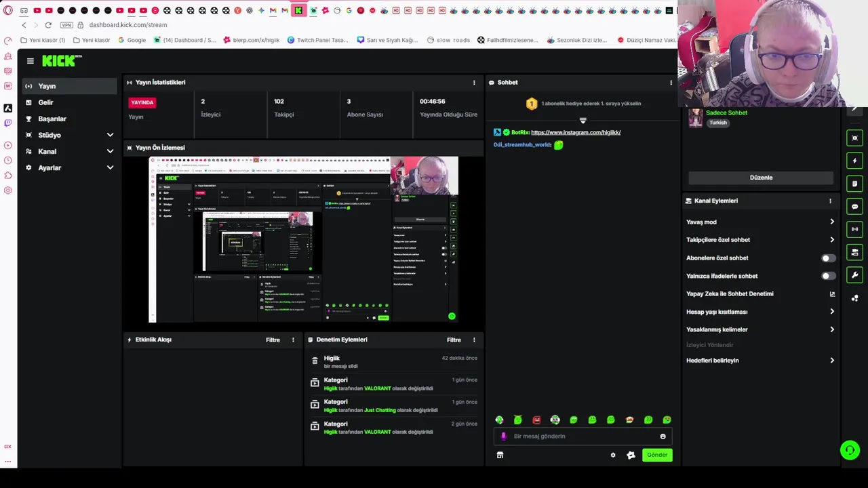Select Başarılar in the sidebar
The height and width of the screenshot is (488, 868).
coord(68,119)
